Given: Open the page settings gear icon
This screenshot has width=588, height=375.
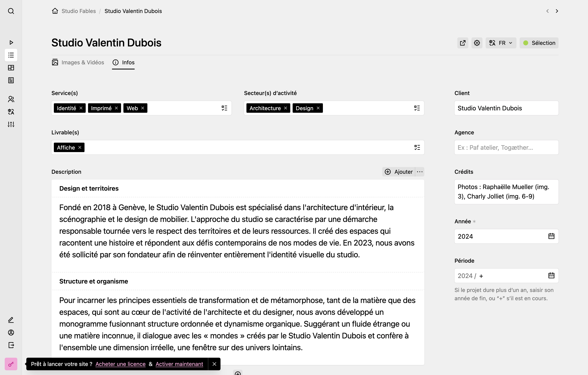Looking at the screenshot, I should click(x=477, y=43).
